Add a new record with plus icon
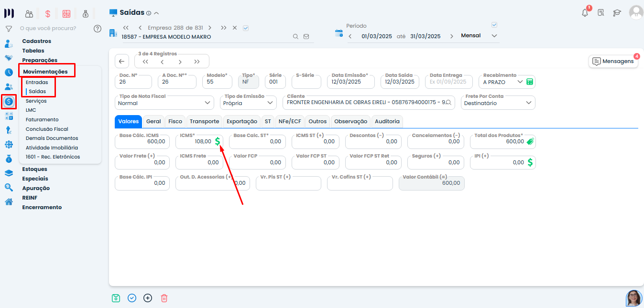Screen dimensions: 644x308 [148, 298]
